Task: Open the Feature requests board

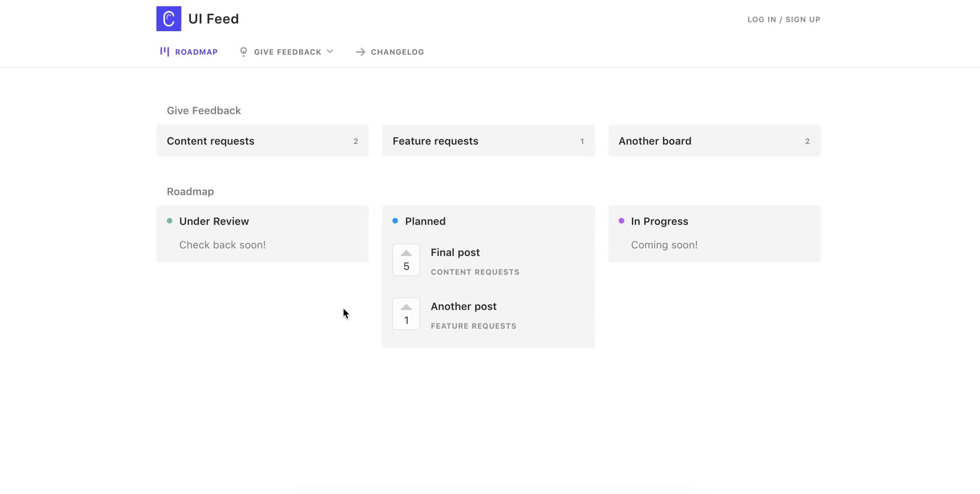Action: 488,141
